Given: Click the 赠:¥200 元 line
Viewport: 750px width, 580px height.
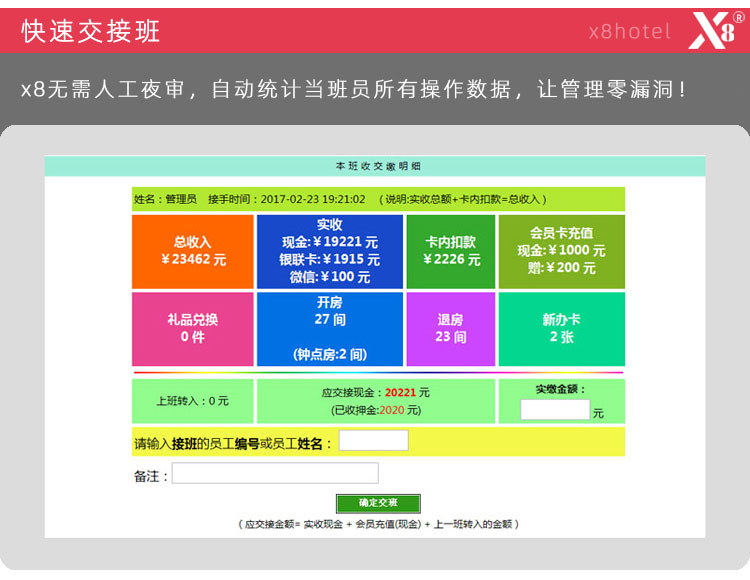Looking at the screenshot, I should (x=562, y=268).
